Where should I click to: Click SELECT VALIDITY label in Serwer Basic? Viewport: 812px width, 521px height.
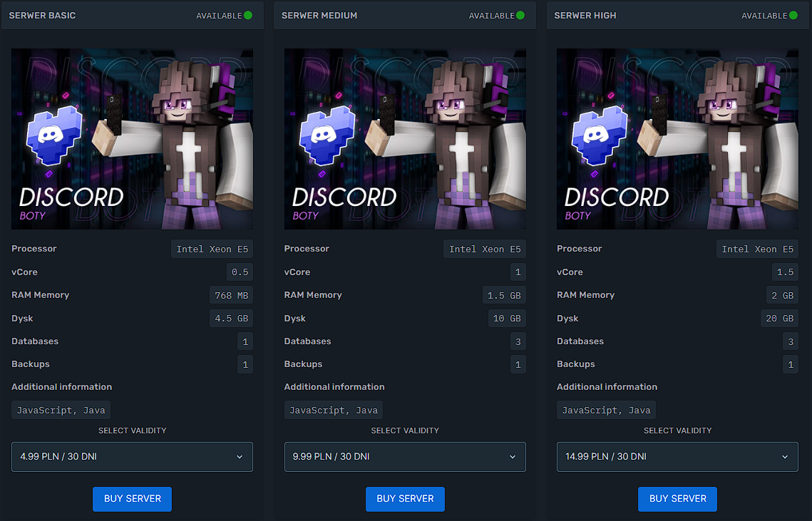pos(132,430)
